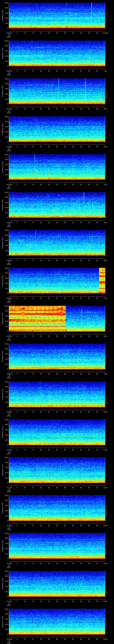Click the loud noise block in the 4:07:00 spectrogram
The height and width of the screenshot is (644, 114).
37,318
